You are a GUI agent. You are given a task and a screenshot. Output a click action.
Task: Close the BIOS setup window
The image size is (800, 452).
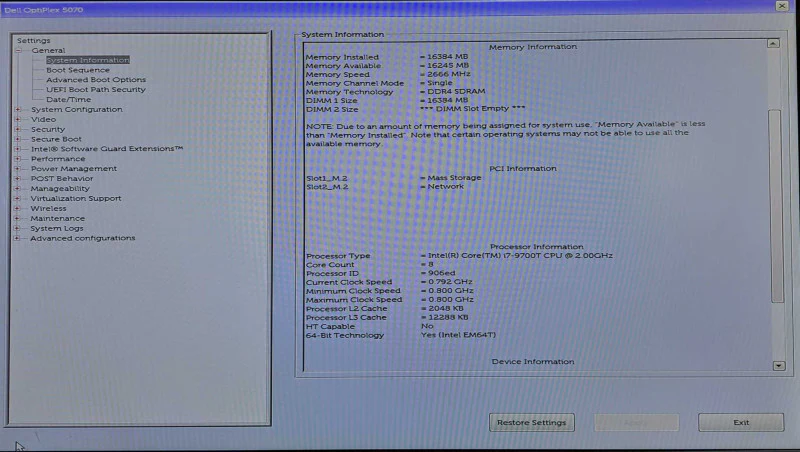[x=782, y=6]
